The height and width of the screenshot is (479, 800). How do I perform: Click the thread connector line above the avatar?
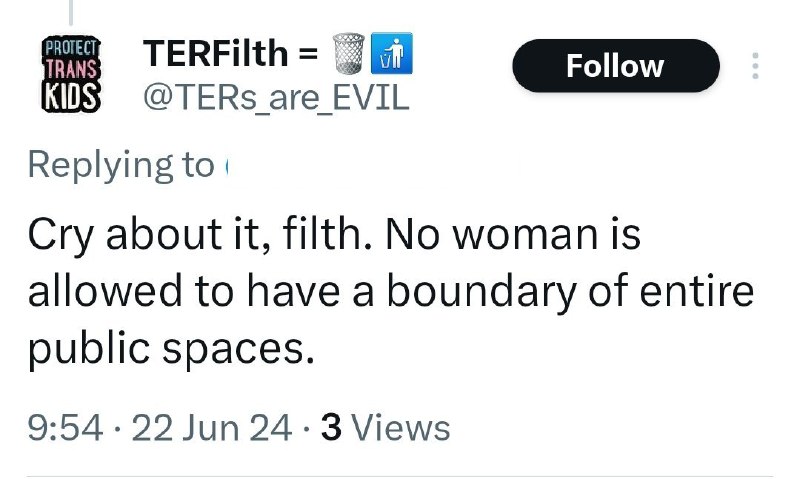pos(72,10)
